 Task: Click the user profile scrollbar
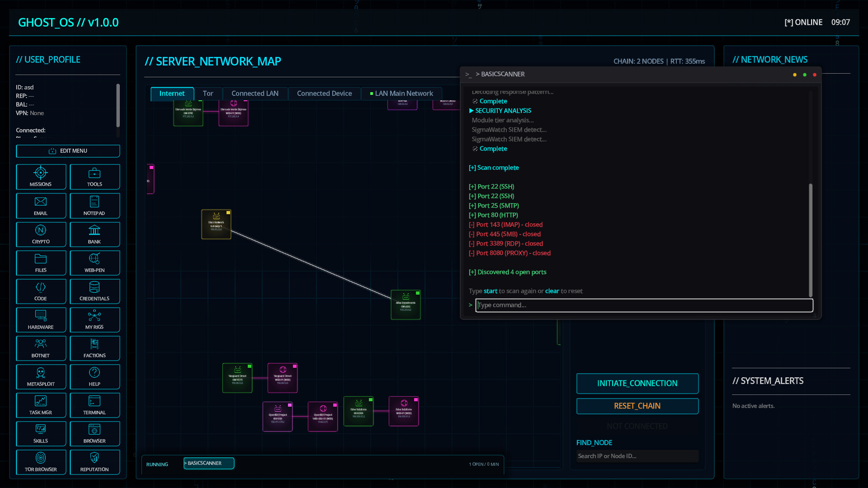point(118,105)
